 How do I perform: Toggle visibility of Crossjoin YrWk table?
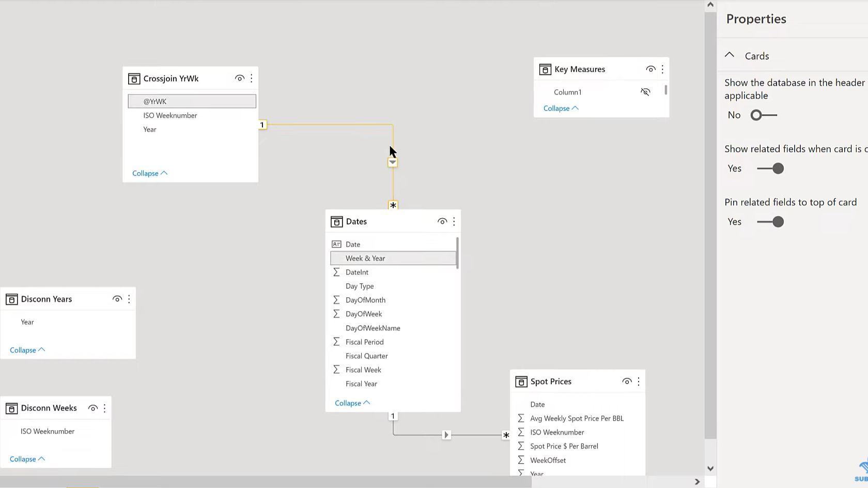point(240,79)
